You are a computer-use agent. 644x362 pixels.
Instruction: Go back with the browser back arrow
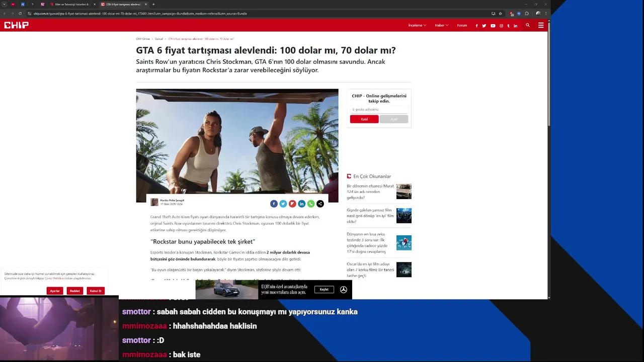coord(5,14)
